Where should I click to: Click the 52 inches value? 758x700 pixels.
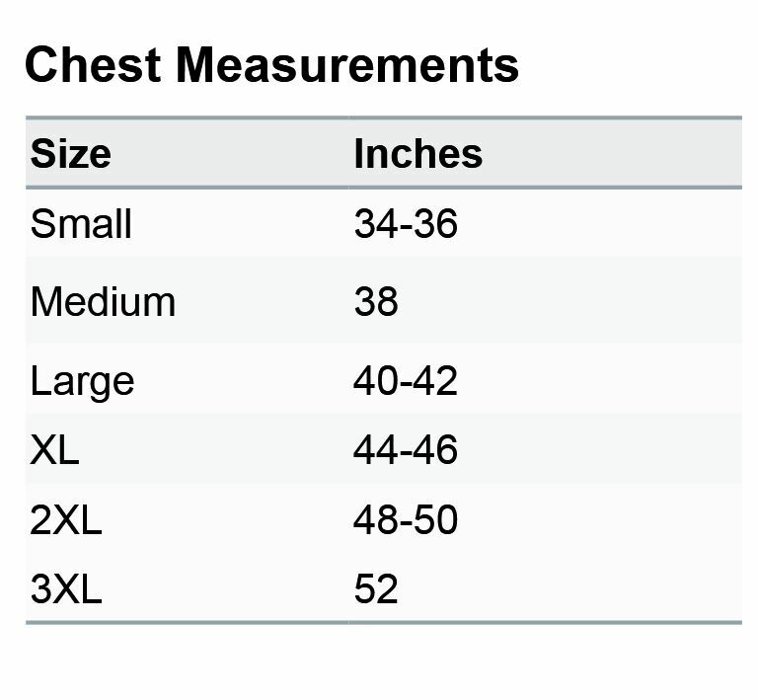(x=376, y=588)
